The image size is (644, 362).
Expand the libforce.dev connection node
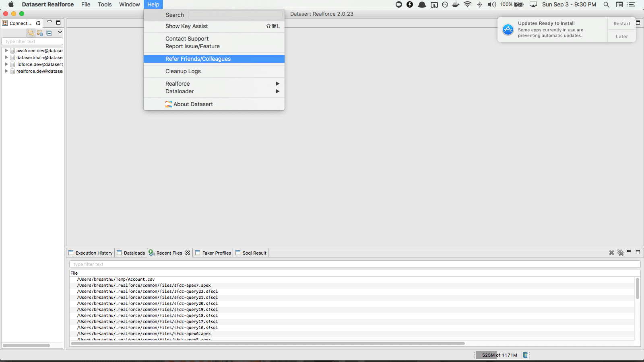(x=6, y=64)
